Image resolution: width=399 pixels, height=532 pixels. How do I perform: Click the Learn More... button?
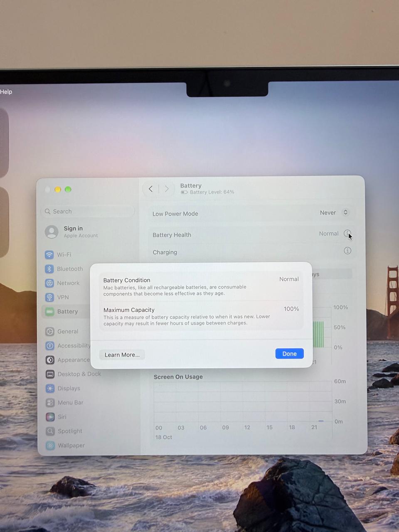pyautogui.click(x=122, y=355)
